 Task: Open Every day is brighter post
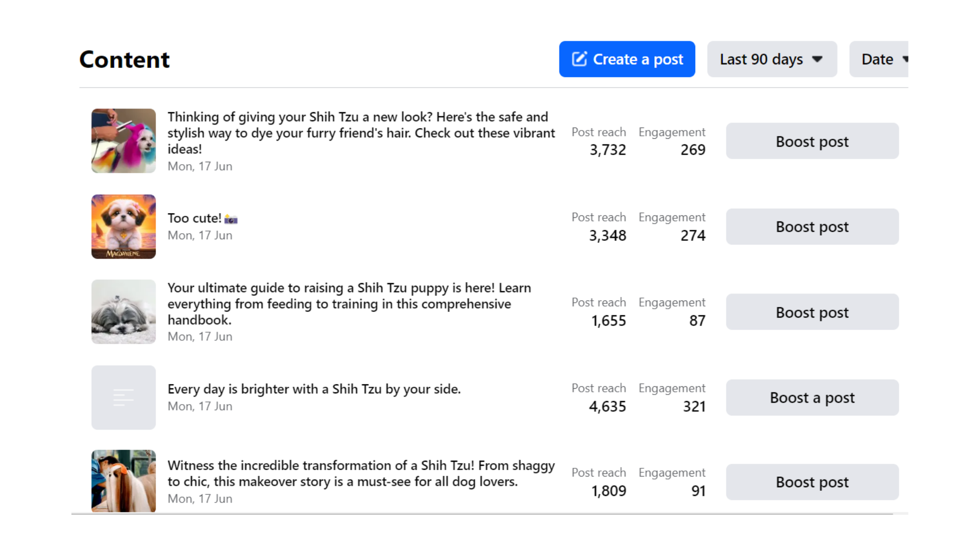[x=314, y=389]
